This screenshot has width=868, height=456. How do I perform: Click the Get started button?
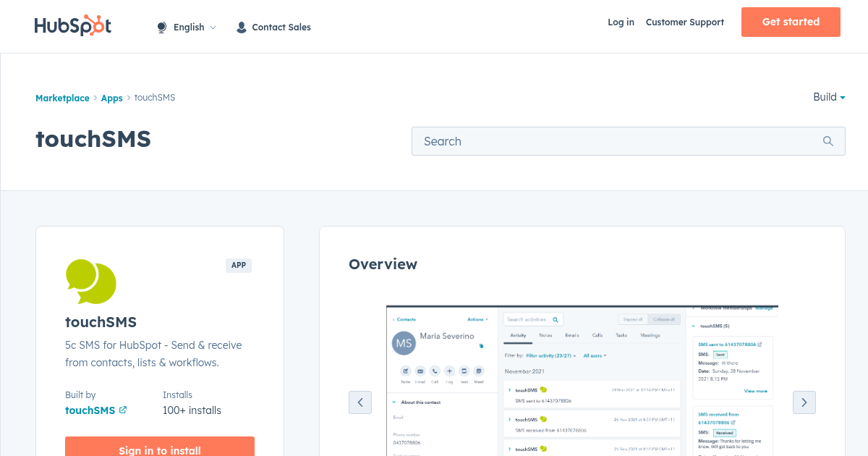tap(790, 22)
